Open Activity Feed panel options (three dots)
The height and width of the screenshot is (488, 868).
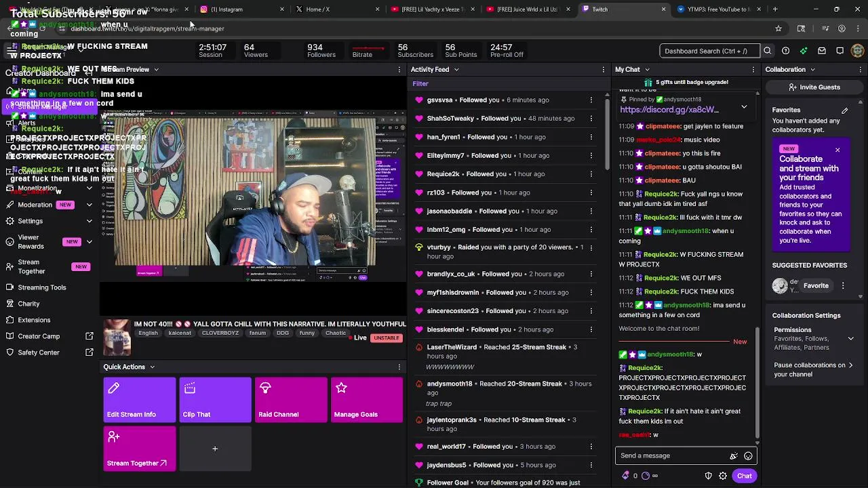(x=604, y=69)
